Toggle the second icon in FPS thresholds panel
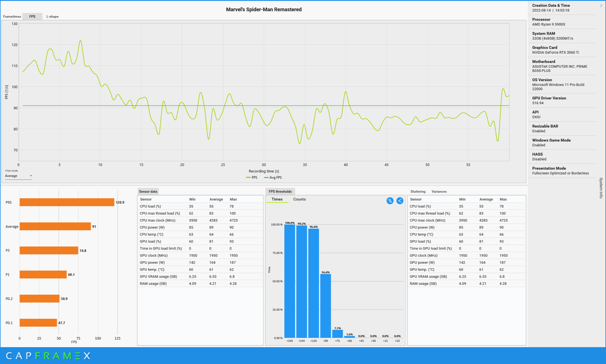606x364 pixels. (x=399, y=199)
